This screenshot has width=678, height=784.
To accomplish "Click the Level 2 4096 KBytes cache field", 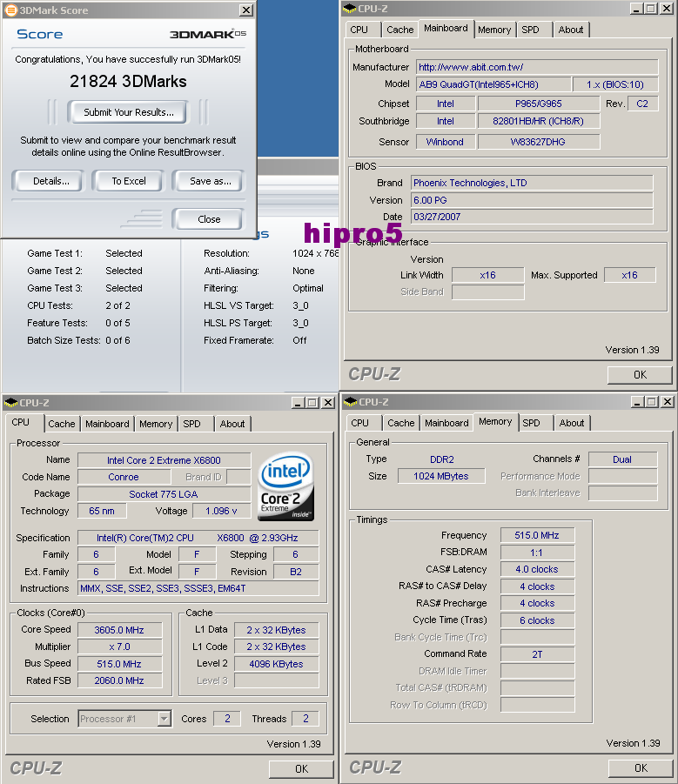I will pyautogui.click(x=277, y=664).
